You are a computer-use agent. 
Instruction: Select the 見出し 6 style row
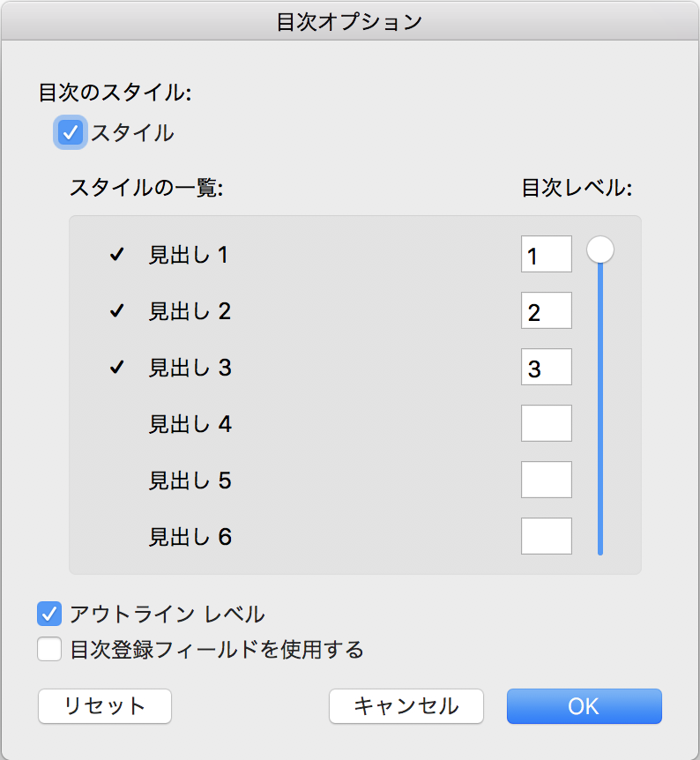[x=190, y=537]
